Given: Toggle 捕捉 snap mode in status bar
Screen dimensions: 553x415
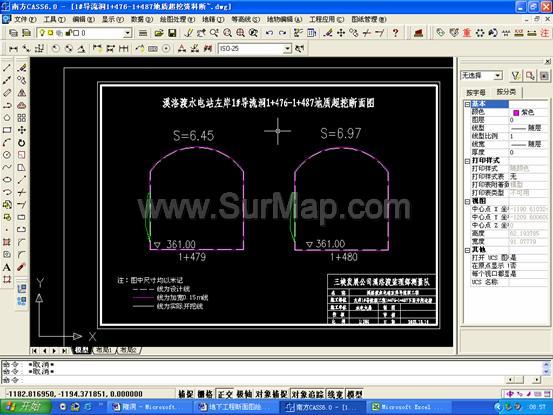Looking at the screenshot, I should (x=185, y=394).
